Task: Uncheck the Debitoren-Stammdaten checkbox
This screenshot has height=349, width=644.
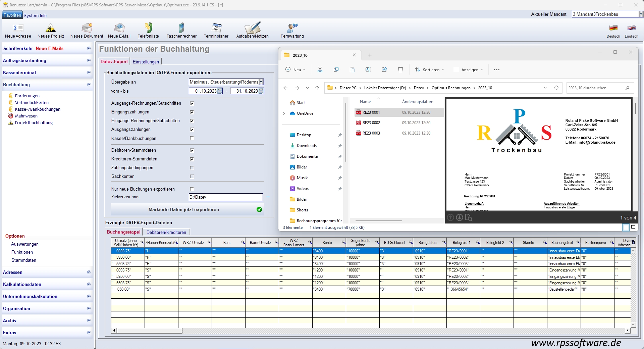Action: (x=192, y=150)
